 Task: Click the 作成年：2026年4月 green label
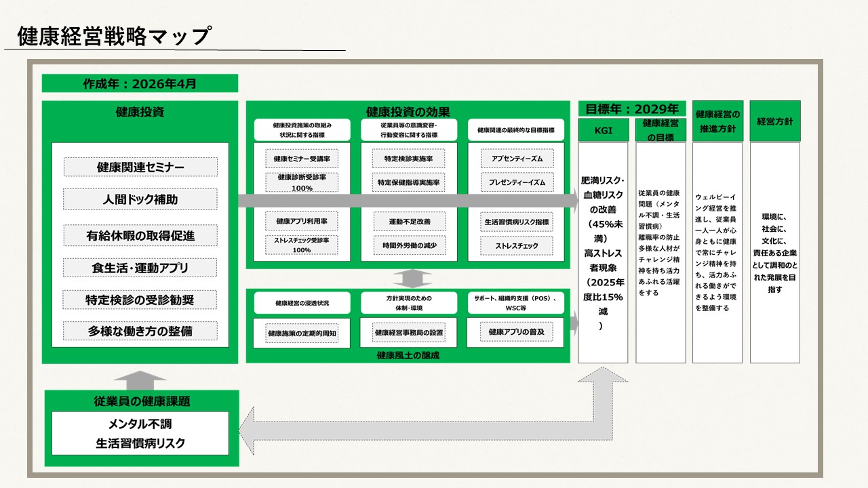140,83
